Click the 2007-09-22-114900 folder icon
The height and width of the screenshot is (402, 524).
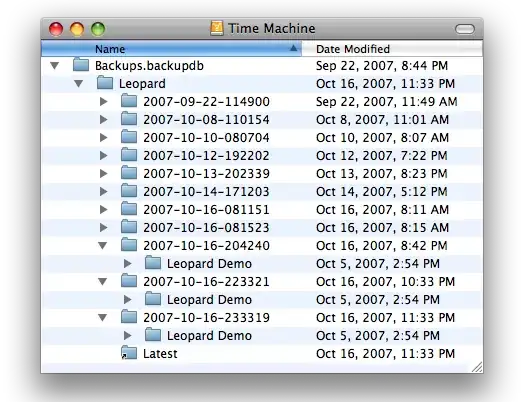(129, 101)
